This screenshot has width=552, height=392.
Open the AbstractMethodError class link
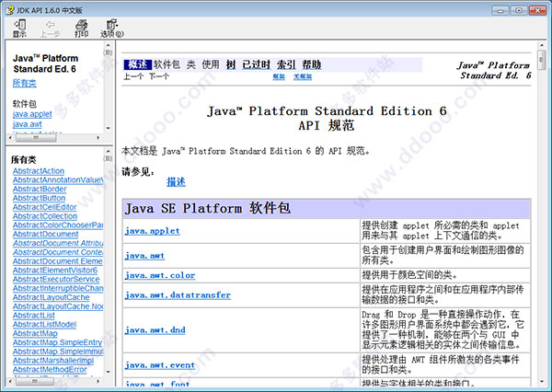[50, 370]
